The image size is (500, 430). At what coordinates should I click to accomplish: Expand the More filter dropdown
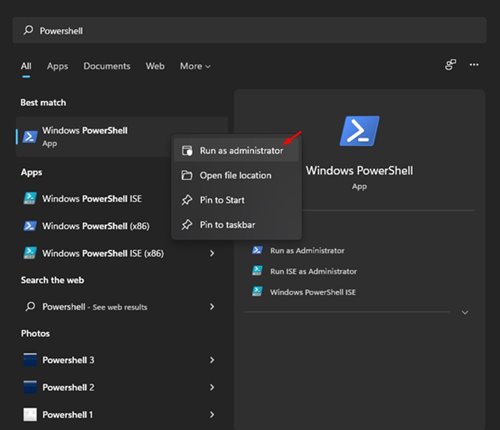tap(195, 66)
